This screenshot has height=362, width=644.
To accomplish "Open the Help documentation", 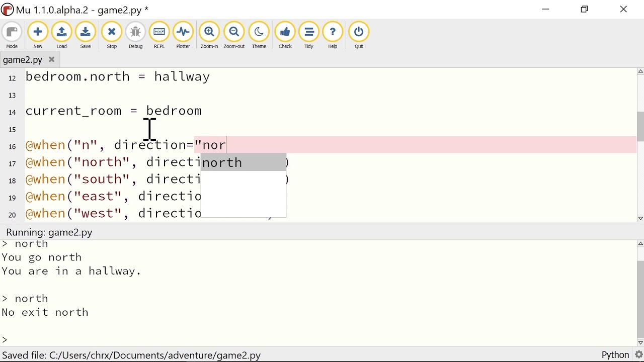I will point(334,35).
